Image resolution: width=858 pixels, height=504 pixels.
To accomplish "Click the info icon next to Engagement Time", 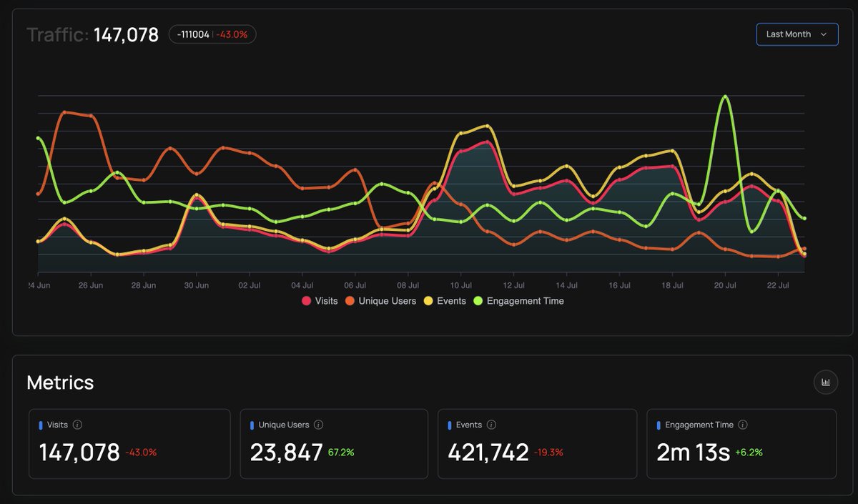I will (x=742, y=425).
